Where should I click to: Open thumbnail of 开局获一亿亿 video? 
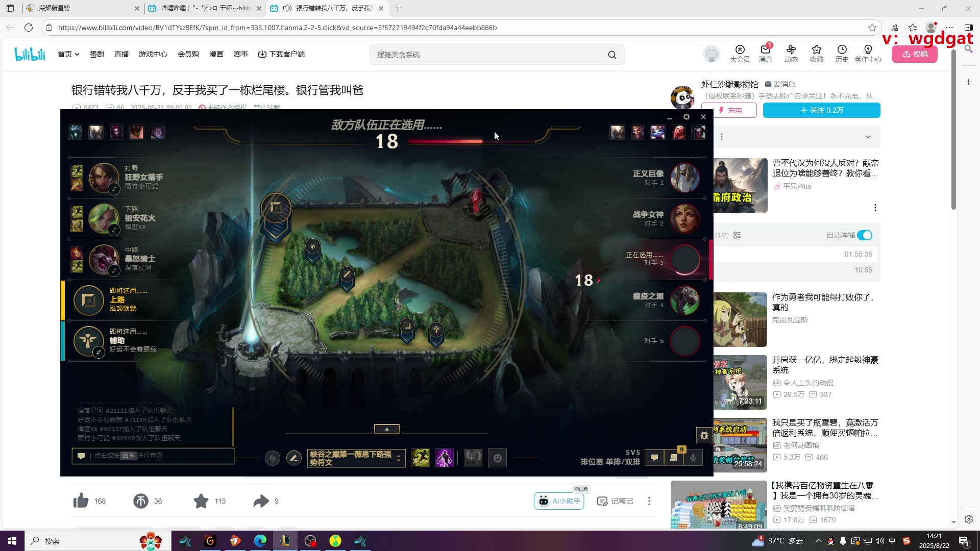(x=740, y=383)
